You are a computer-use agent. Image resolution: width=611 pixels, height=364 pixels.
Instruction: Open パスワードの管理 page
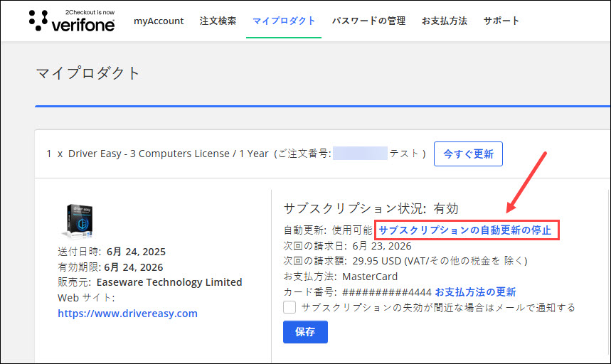368,21
